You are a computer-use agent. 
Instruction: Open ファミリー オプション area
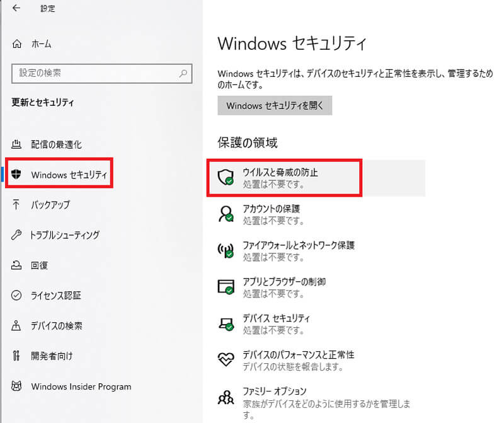(x=314, y=403)
